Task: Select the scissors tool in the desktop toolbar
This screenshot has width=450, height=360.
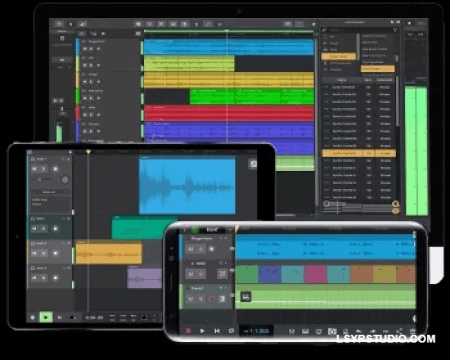Action: pos(161,24)
